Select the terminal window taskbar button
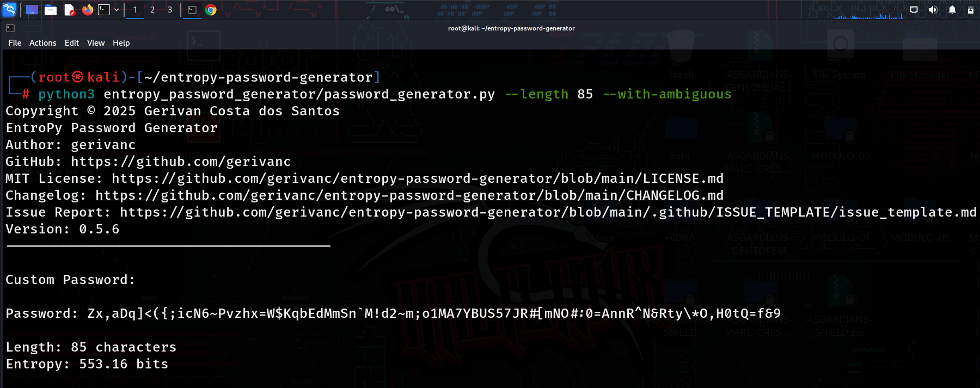Viewport: 980px width, 388px height. [x=192, y=10]
